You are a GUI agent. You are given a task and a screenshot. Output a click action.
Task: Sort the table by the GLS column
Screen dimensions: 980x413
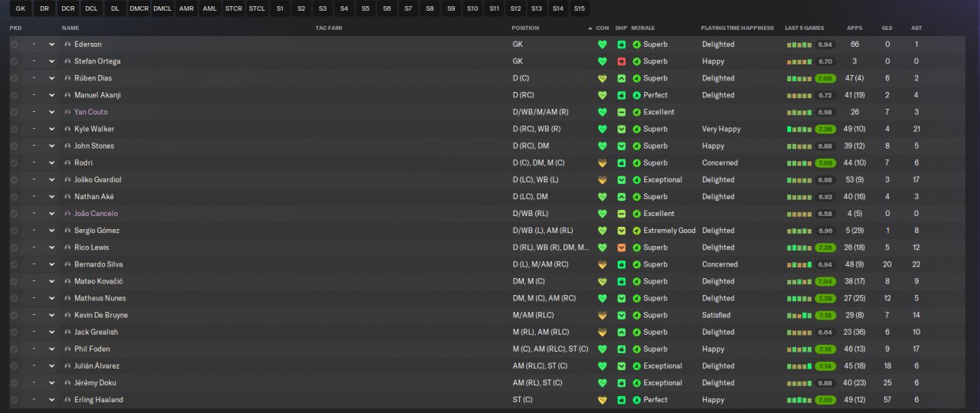pos(887,28)
